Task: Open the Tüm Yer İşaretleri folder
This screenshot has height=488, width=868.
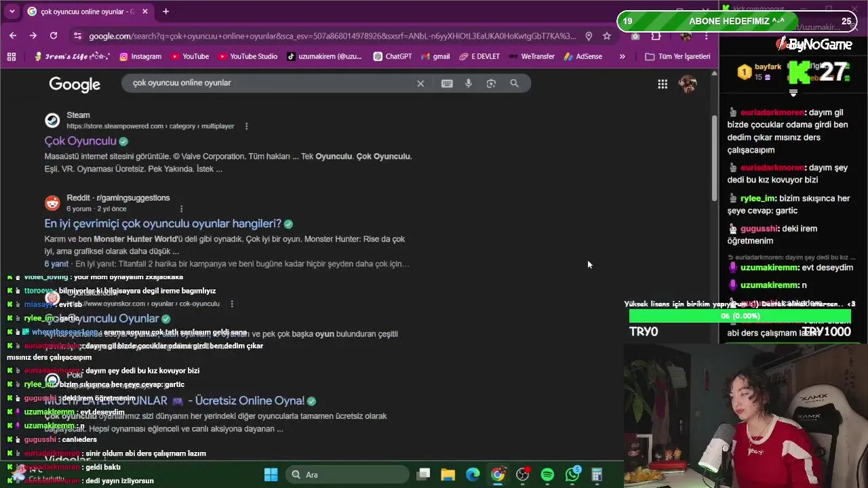Action: (678, 56)
